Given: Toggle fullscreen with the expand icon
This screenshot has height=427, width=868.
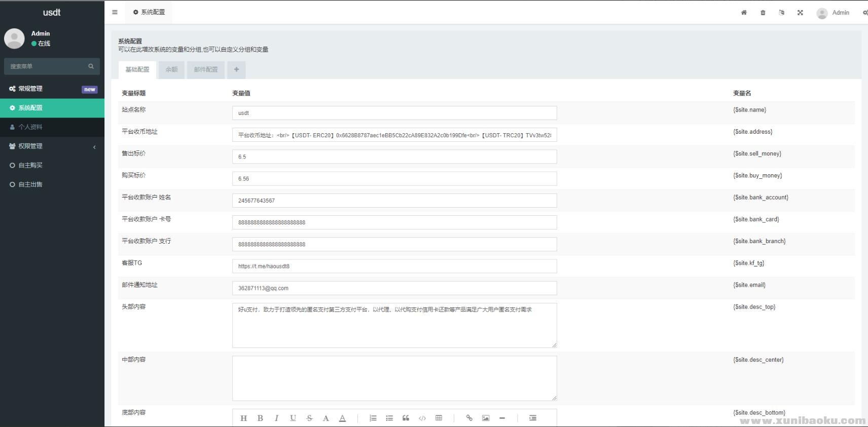Looking at the screenshot, I should pyautogui.click(x=800, y=13).
